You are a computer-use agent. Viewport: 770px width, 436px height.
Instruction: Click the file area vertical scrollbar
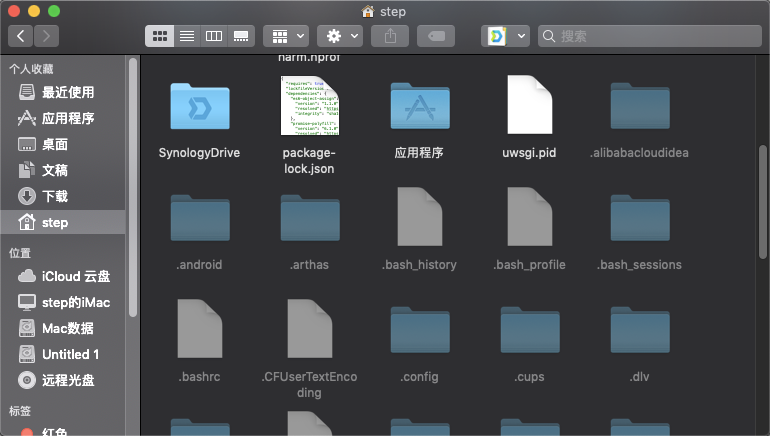click(763, 201)
